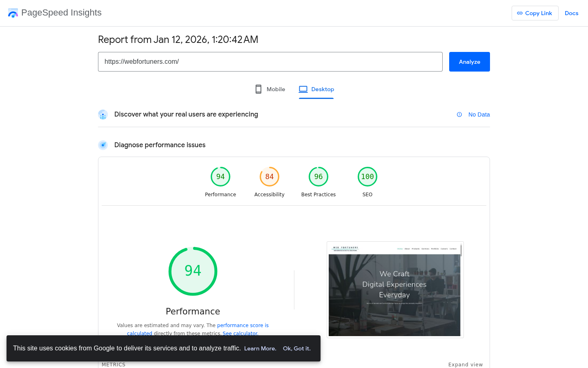Image resolution: width=588 pixels, height=368 pixels.
Task: Click the info icon beside No Data
Action: point(459,114)
